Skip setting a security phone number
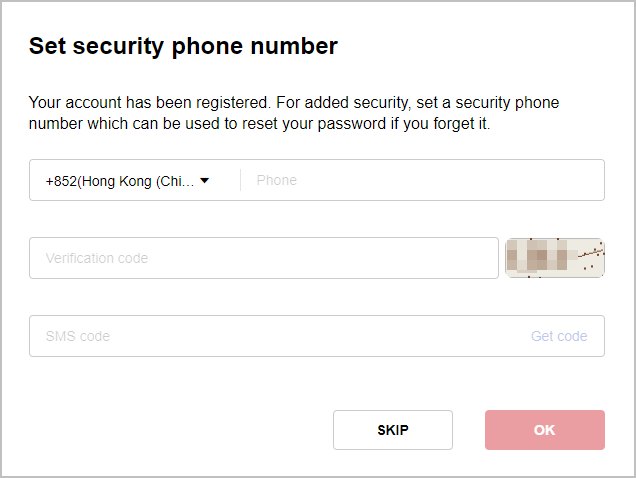This screenshot has width=636, height=478. (393, 430)
